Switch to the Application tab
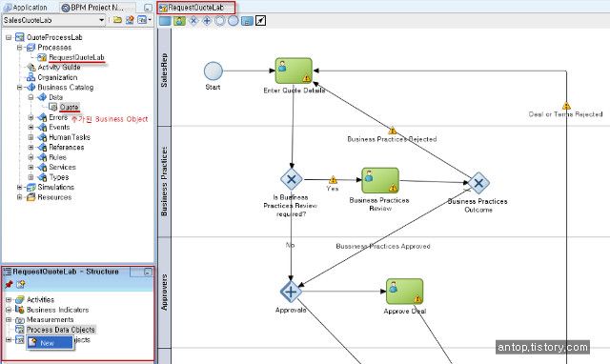 click(x=26, y=8)
